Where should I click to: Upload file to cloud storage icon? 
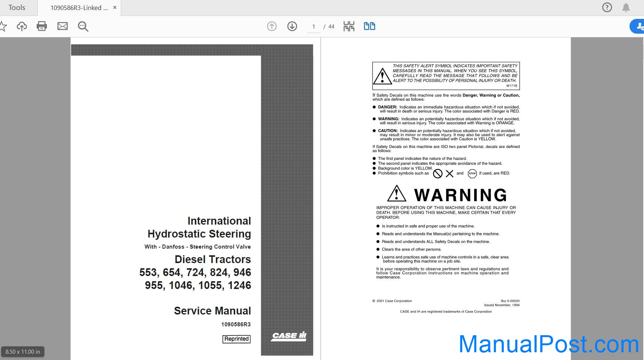click(22, 26)
